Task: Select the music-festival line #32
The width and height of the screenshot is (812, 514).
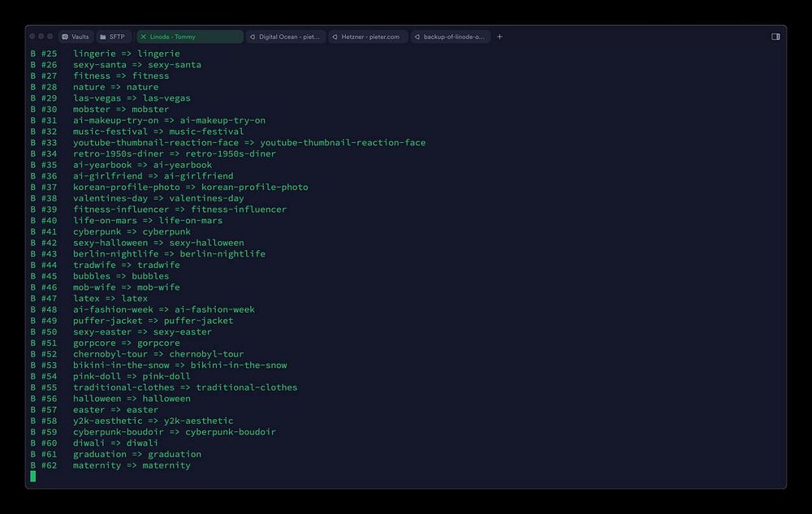Action: tap(136, 132)
